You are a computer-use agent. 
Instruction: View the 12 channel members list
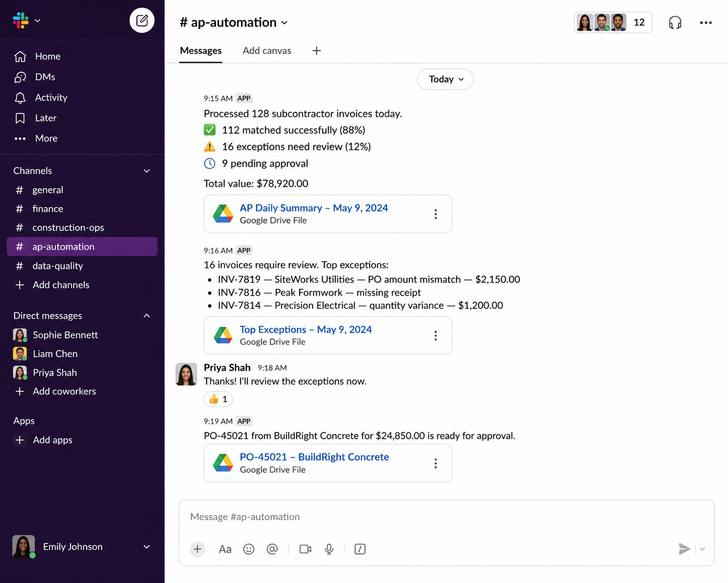tap(613, 22)
